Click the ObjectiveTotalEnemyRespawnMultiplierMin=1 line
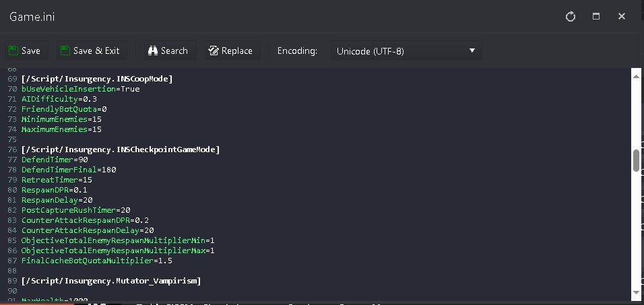The image size is (644, 305). coord(118,240)
